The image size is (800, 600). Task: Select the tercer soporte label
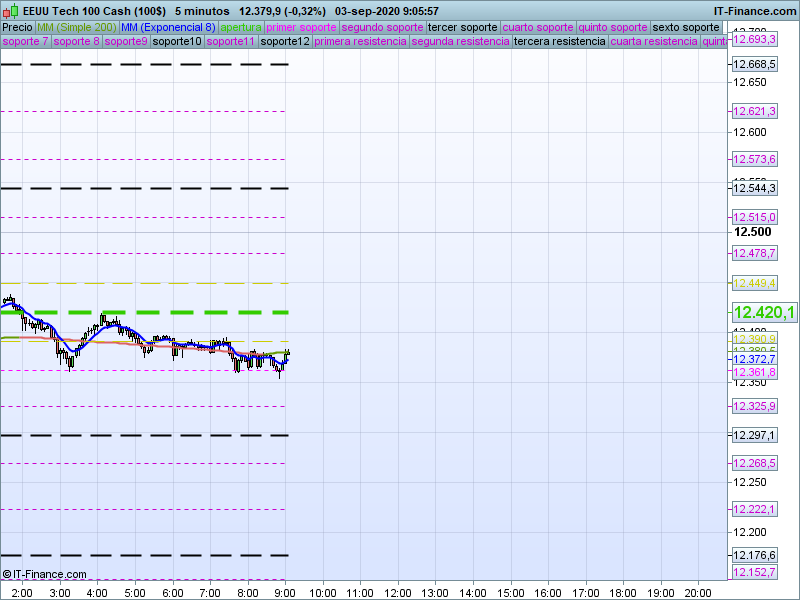pos(463,27)
